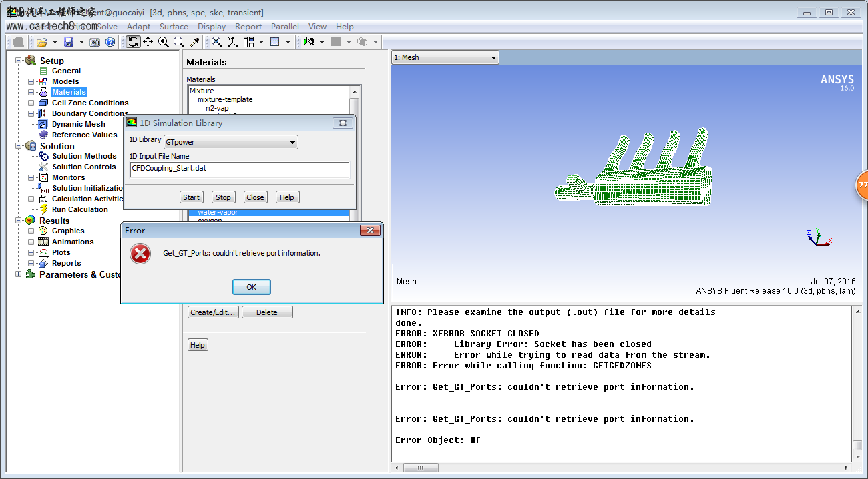Click the grey square toolbar icon

click(x=336, y=42)
